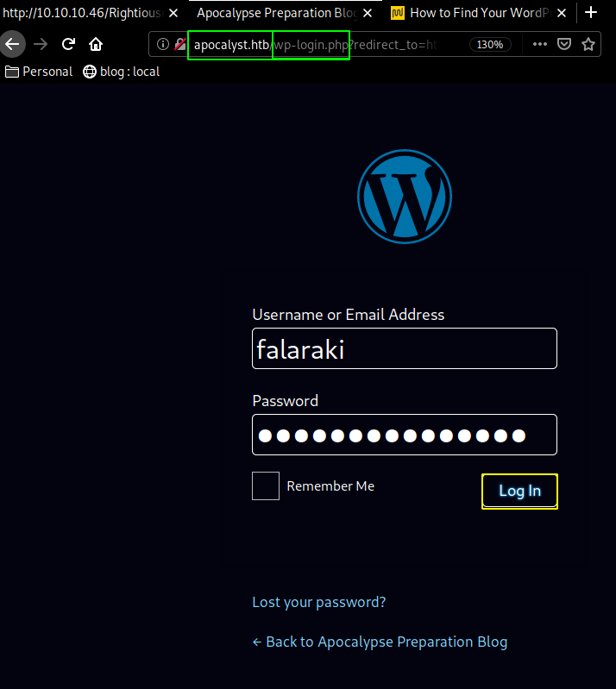616x689 pixels.
Task: Save page to Pocket icon
Action: tap(564, 44)
